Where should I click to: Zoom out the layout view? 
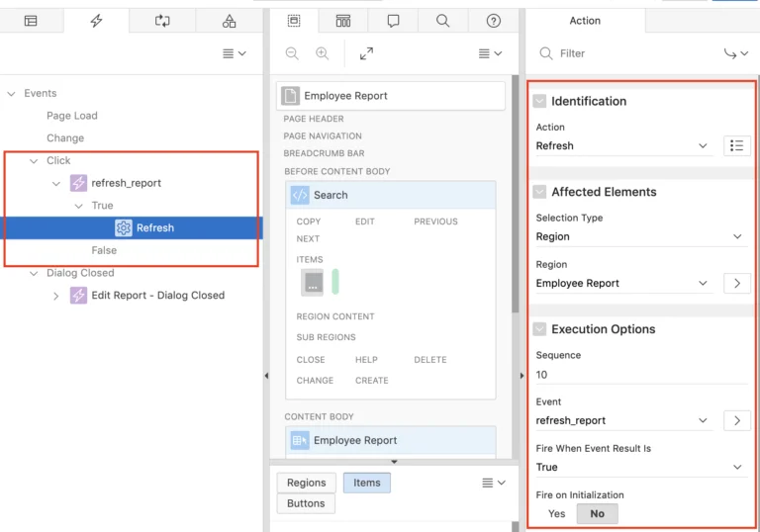pyautogui.click(x=292, y=53)
